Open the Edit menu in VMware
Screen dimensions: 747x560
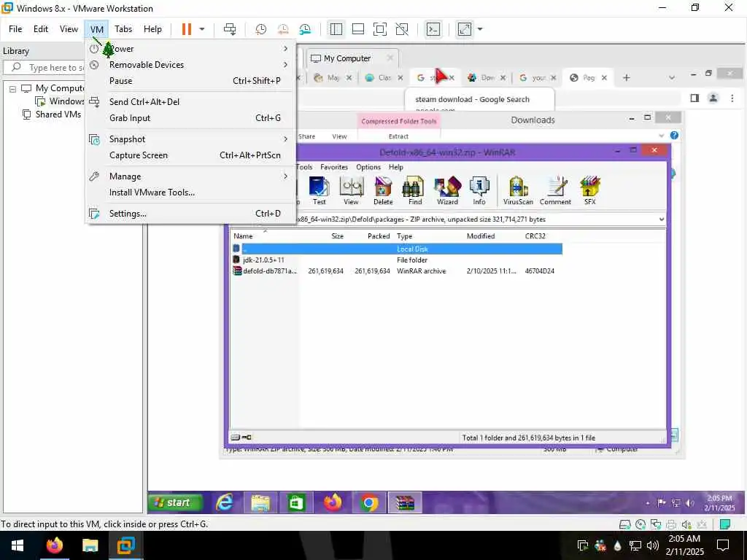(41, 29)
